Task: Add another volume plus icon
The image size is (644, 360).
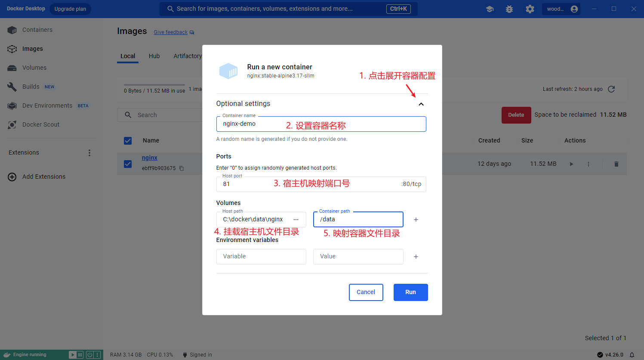Action: click(416, 220)
